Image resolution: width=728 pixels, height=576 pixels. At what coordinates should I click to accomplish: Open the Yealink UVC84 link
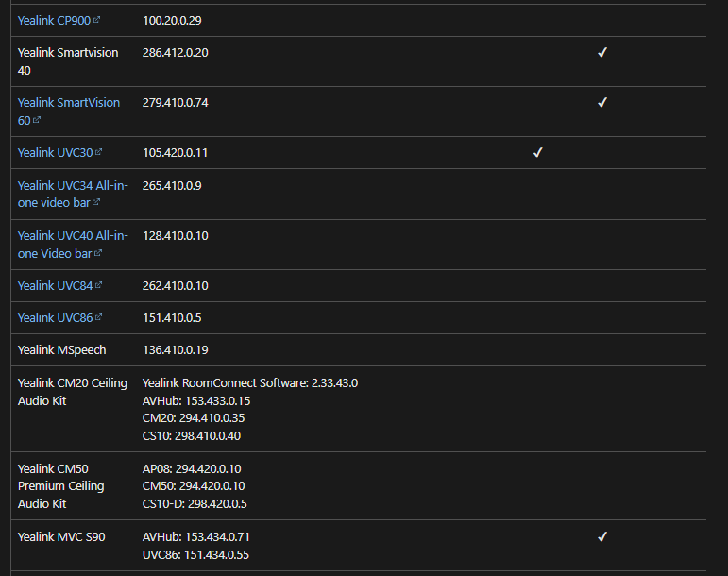[x=55, y=286]
